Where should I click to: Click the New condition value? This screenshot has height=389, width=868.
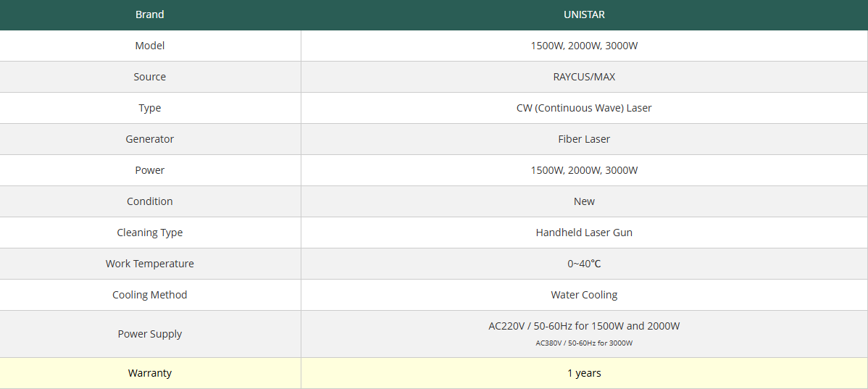coord(584,201)
